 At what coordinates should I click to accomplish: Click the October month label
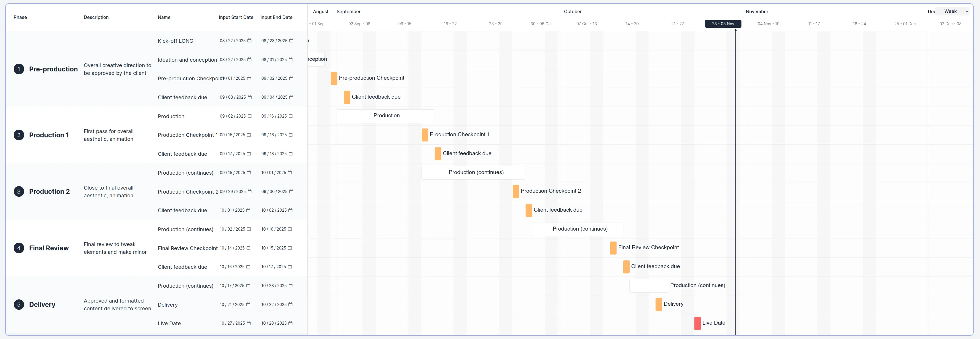tap(573, 11)
